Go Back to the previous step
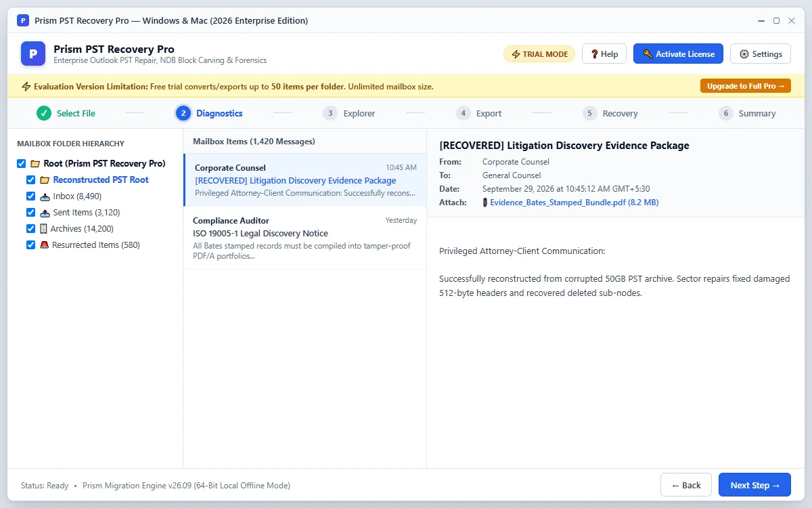Image resolution: width=812 pixels, height=508 pixels. [x=686, y=485]
